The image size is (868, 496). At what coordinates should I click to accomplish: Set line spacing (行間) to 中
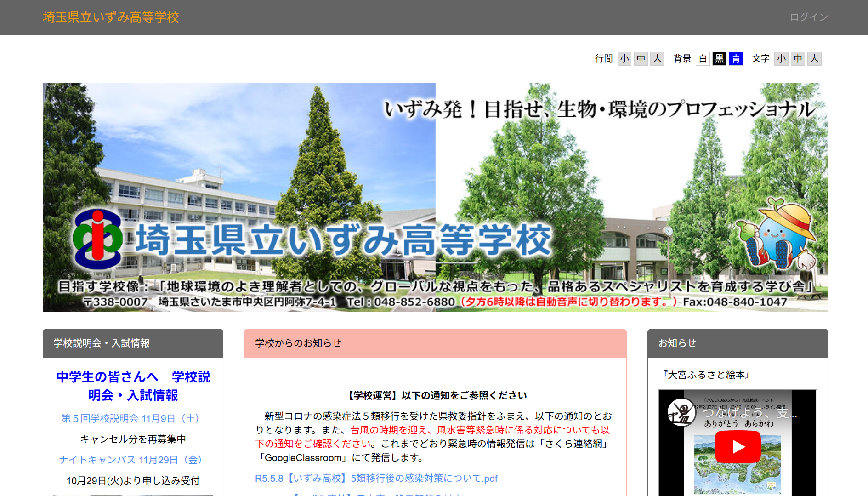641,58
